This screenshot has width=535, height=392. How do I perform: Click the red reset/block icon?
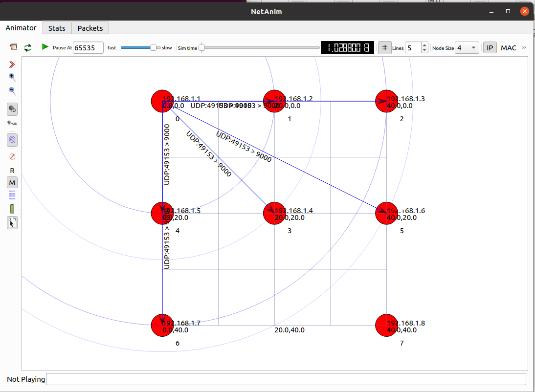(x=12, y=156)
